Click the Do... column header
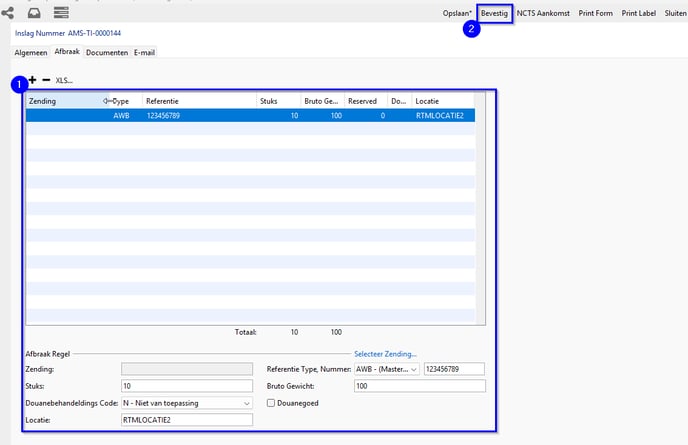 tap(399, 101)
